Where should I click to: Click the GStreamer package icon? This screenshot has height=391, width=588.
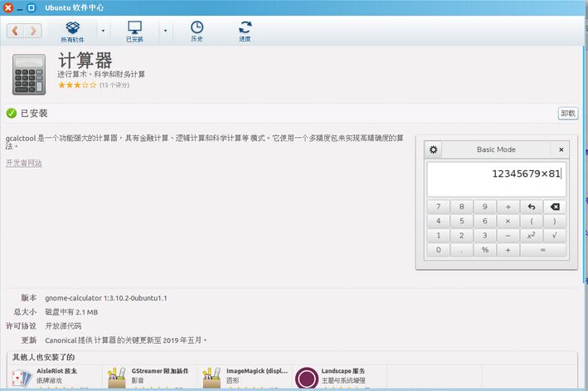click(x=117, y=378)
